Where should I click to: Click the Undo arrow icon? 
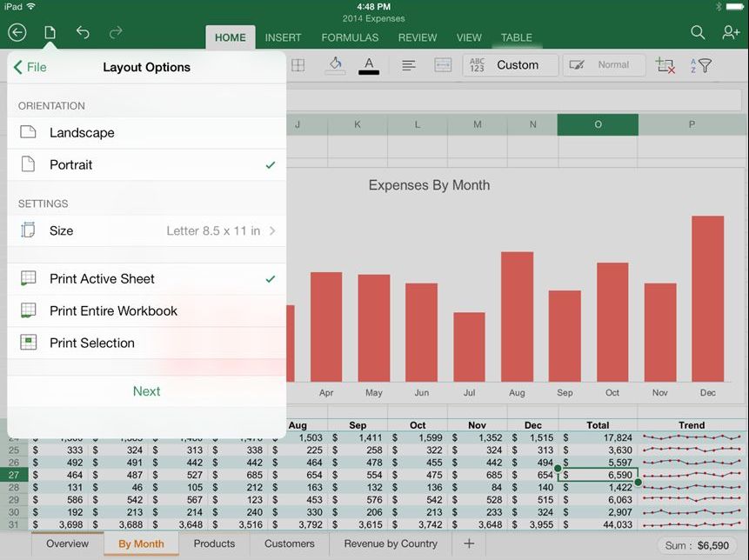(83, 33)
